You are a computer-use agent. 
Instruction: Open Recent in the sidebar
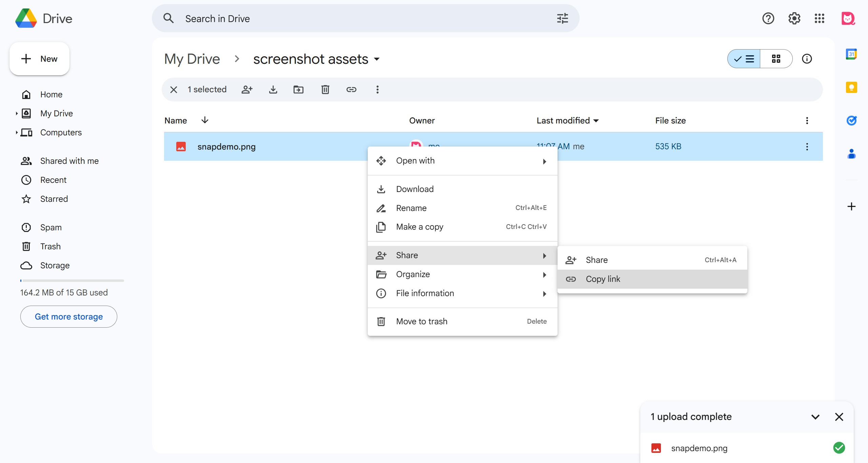pyautogui.click(x=53, y=180)
